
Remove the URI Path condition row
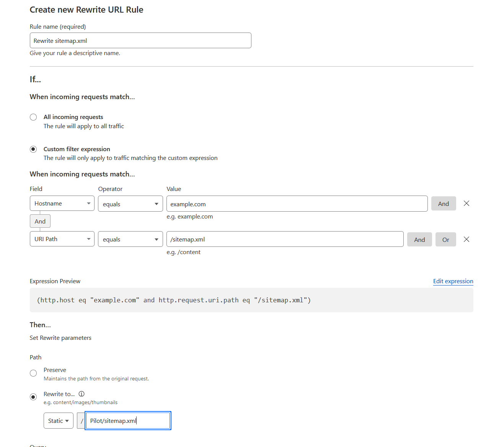(x=466, y=240)
